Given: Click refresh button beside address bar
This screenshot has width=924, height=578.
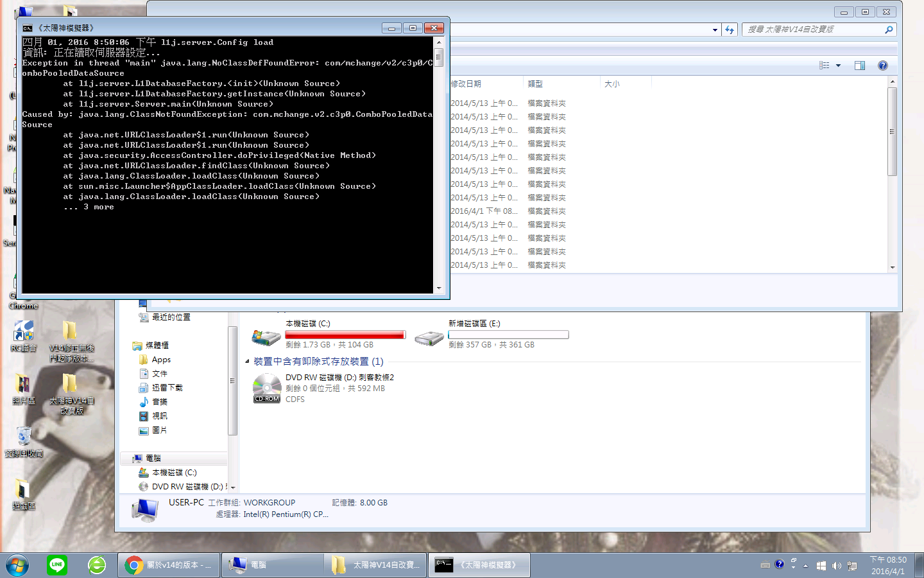Looking at the screenshot, I should pos(730,30).
